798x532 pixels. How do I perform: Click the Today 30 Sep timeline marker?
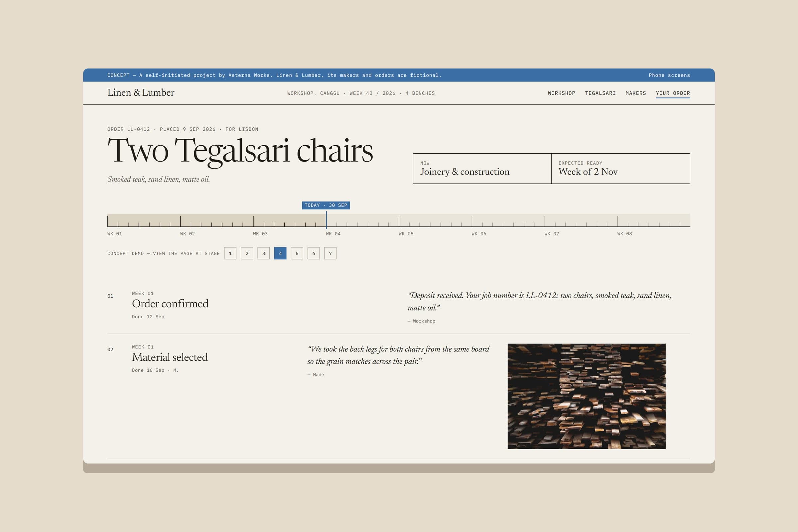(326, 205)
